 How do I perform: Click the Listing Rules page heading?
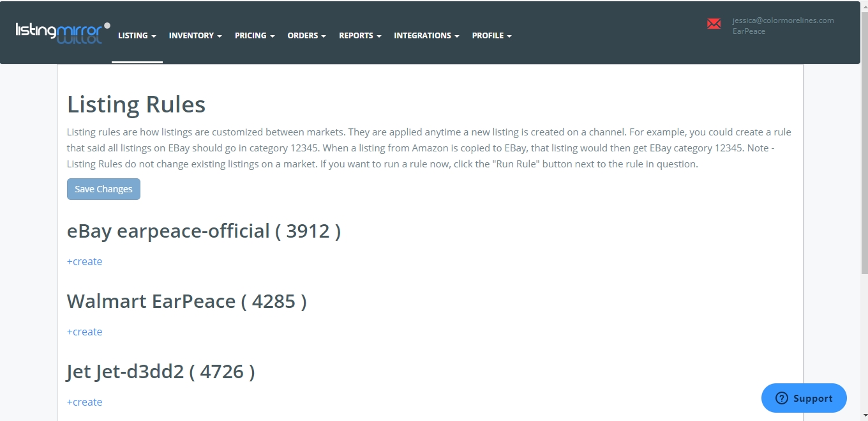(136, 104)
